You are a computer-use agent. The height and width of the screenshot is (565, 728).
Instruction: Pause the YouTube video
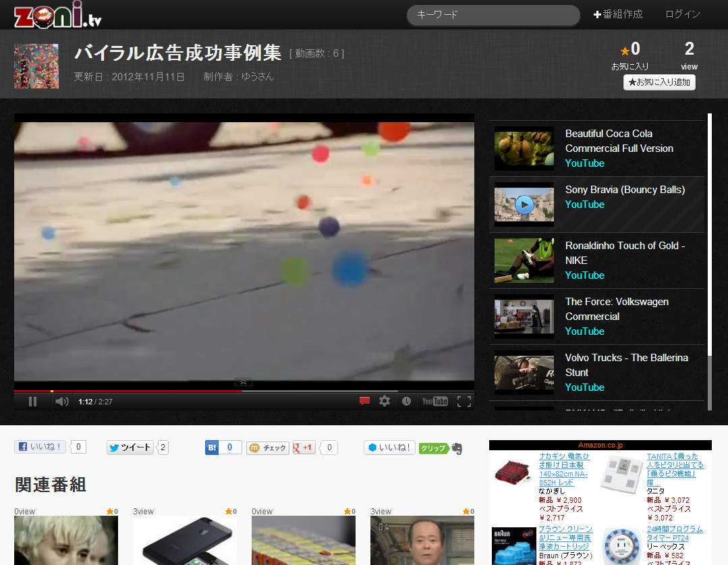click(x=32, y=402)
